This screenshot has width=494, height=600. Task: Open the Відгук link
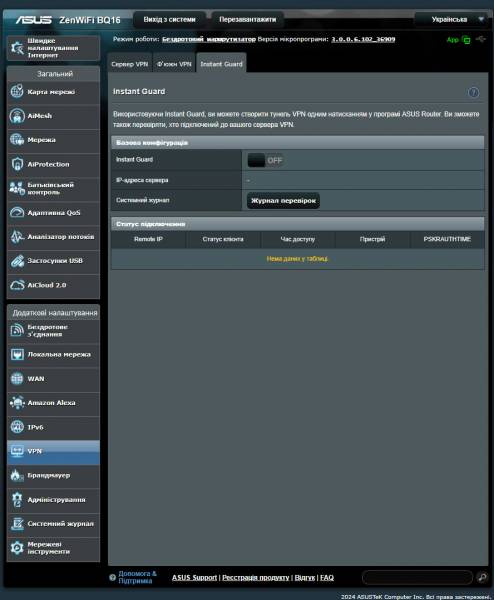click(305, 577)
